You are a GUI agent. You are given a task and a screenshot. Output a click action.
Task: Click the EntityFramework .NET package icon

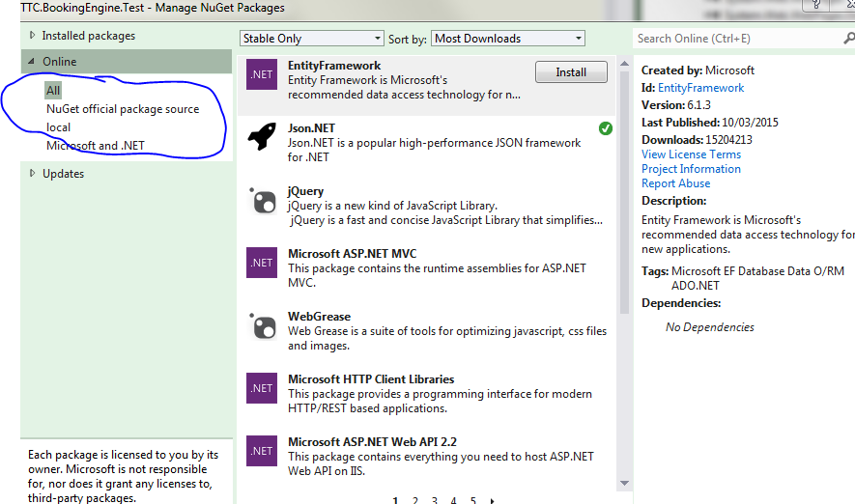(262, 74)
